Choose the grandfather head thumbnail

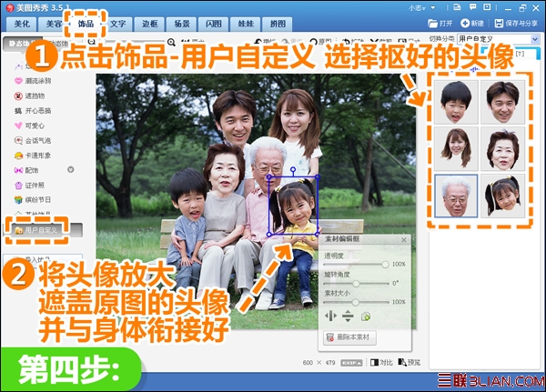456,196
